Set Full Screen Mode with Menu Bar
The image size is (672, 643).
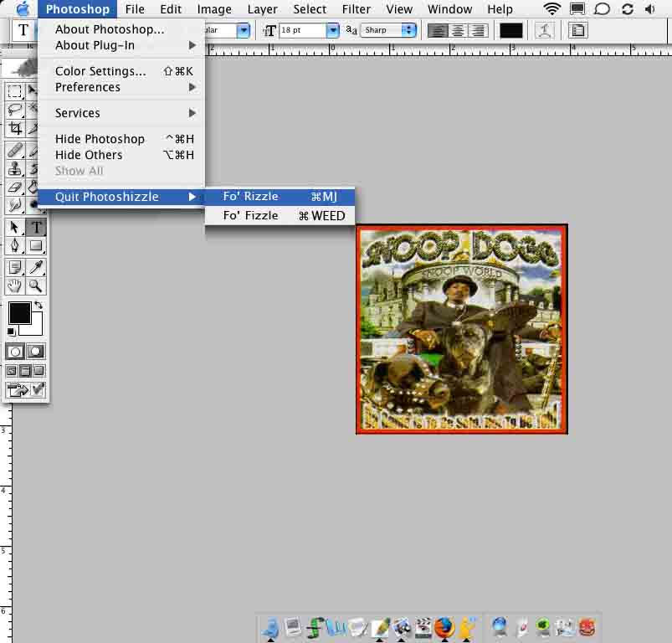(x=25, y=371)
